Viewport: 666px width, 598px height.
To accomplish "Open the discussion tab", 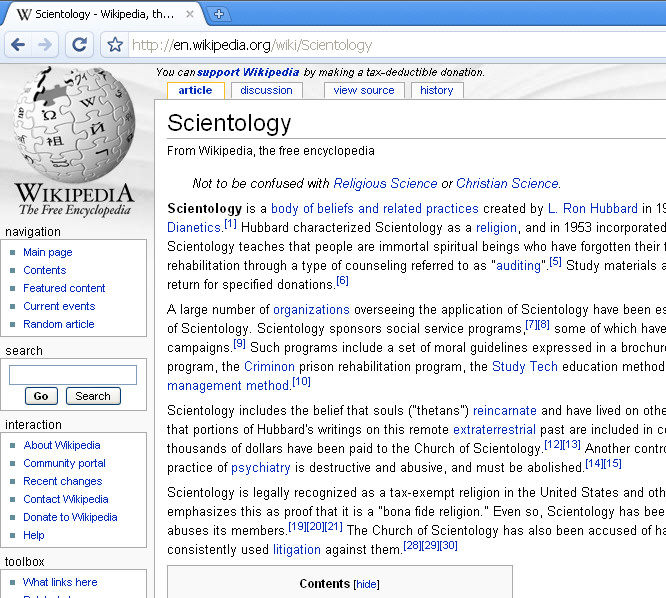I will (266, 90).
